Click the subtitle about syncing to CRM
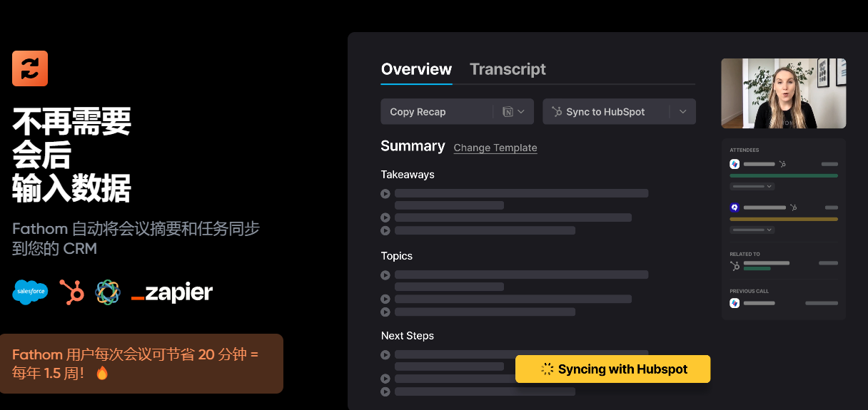This screenshot has width=868, height=410. click(136, 239)
